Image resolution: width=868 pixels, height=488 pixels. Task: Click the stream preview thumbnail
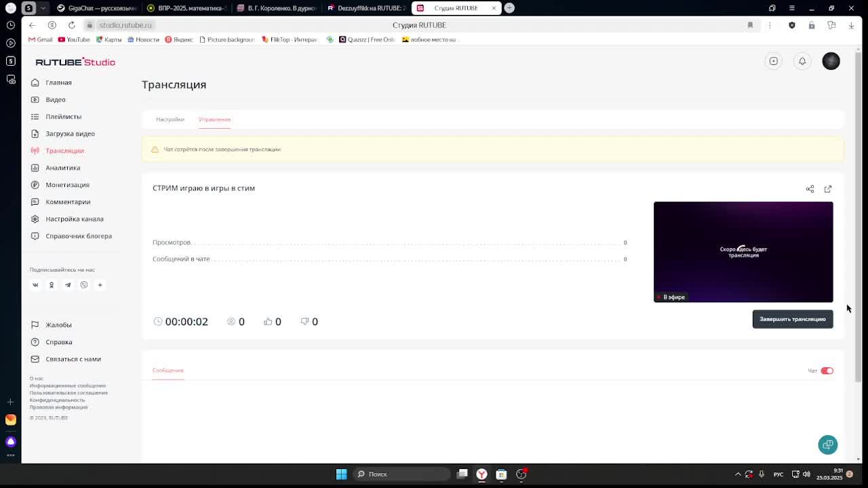coord(743,252)
